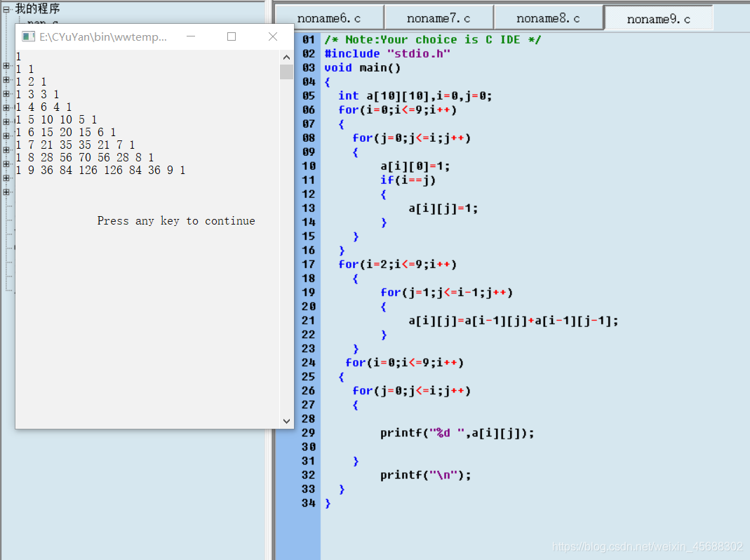Screen dimensions: 750x560
Task: Click console output row '1 4 6 4 1'
Action: [43, 107]
